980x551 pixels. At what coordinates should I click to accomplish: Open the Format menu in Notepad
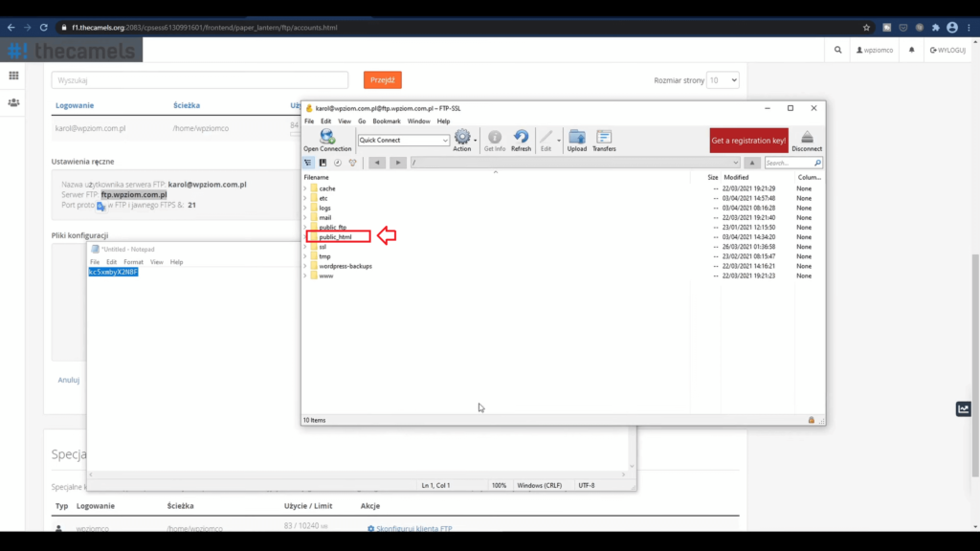pyautogui.click(x=133, y=261)
